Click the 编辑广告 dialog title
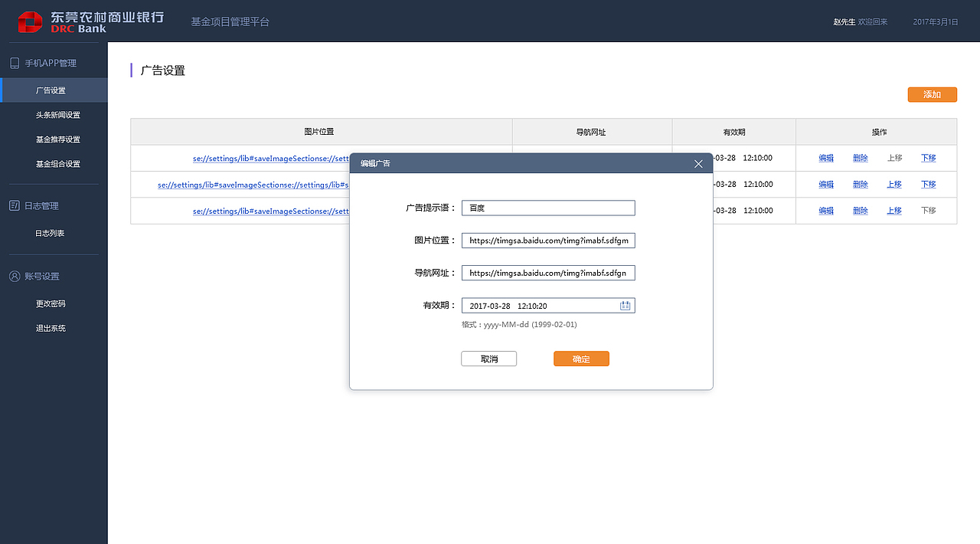 (375, 164)
